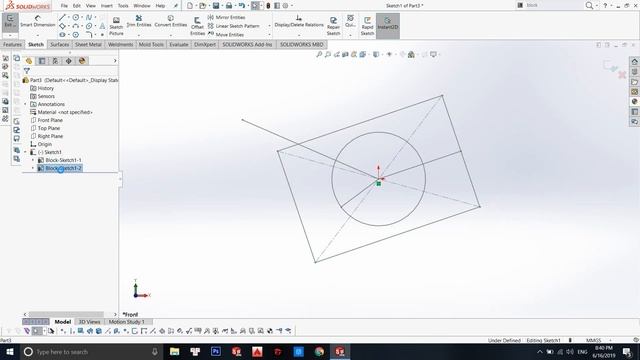
Task: Click the Undo icon in top toolbar
Action: (x=242, y=6)
